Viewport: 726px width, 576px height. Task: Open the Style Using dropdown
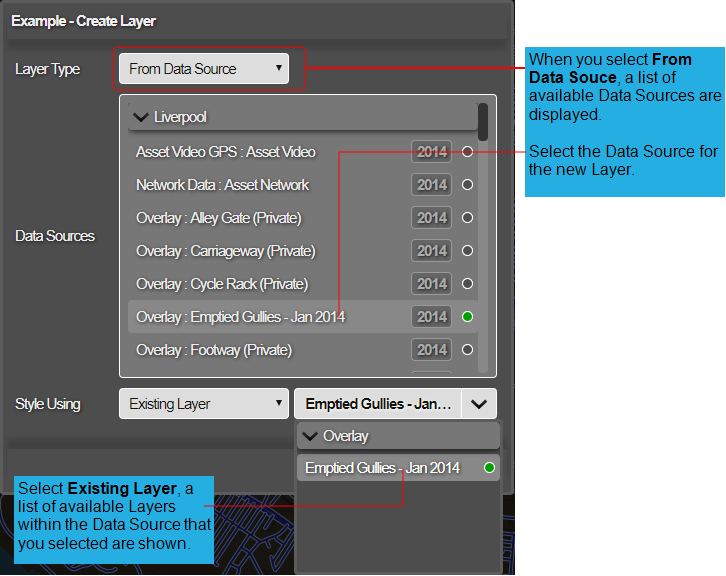(204, 404)
